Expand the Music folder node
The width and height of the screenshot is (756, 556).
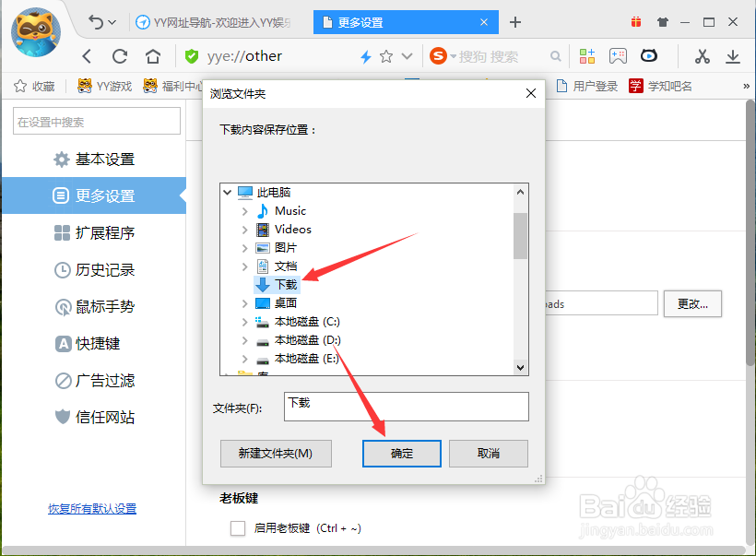(x=245, y=211)
